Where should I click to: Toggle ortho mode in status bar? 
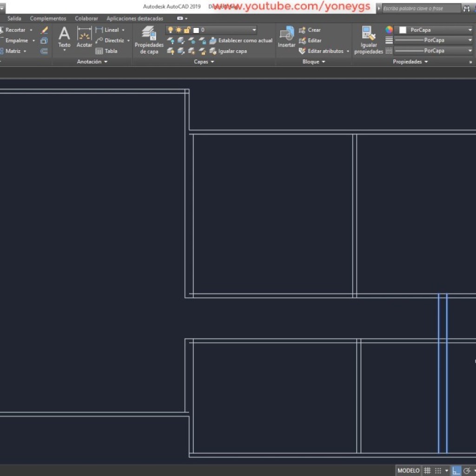[x=456, y=470]
